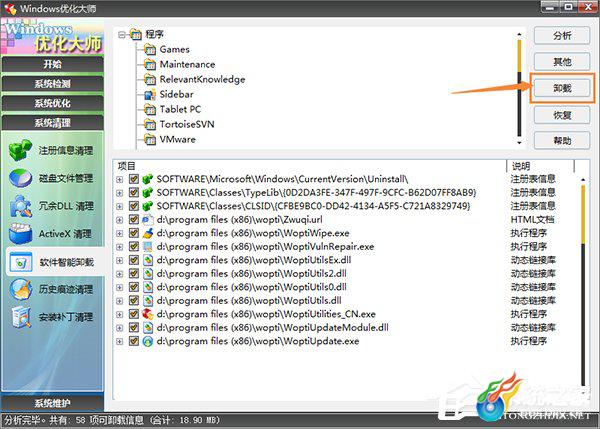Screen dimensions: 600x429
Task: Click registry icon of TypeLib key row
Action: [x=148, y=192]
